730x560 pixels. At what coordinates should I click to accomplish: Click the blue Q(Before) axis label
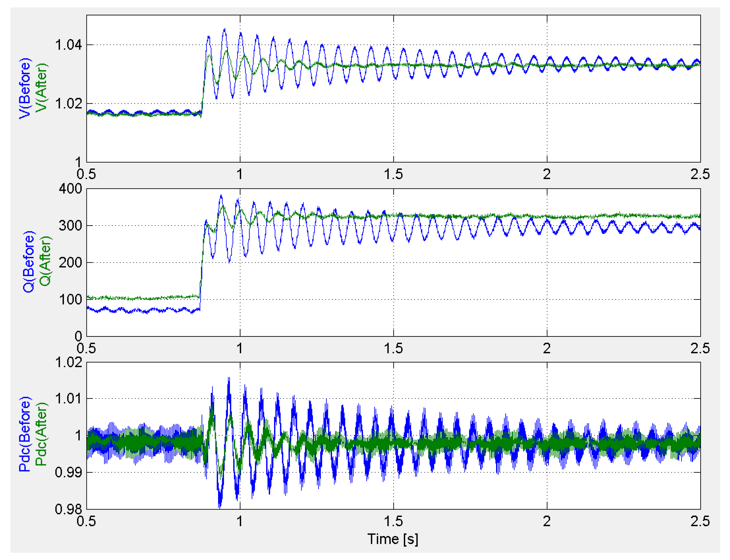click(x=29, y=262)
